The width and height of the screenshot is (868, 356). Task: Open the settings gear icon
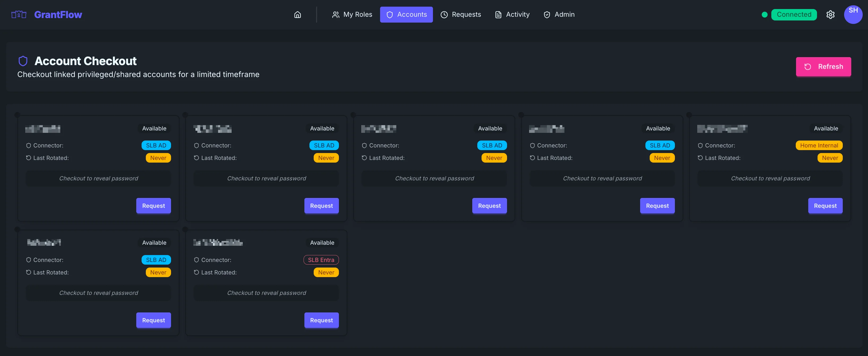831,15
